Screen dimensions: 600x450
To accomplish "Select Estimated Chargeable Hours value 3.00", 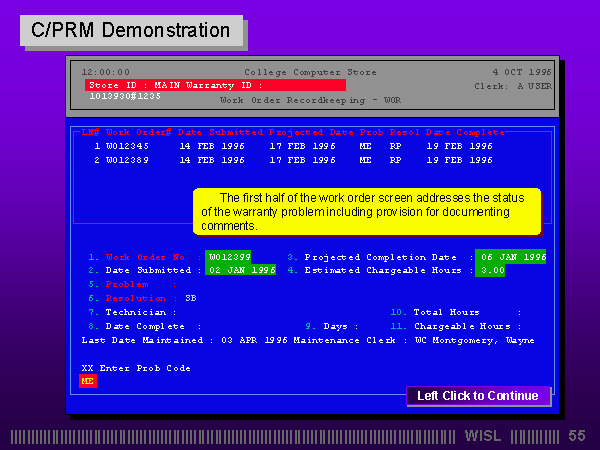I will pos(489,270).
